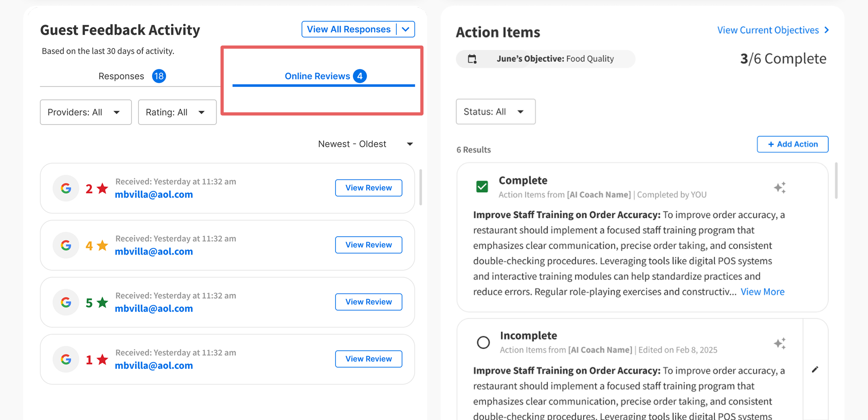Click the calendar icon beside June's Objective
The width and height of the screenshot is (868, 420).
(472, 59)
